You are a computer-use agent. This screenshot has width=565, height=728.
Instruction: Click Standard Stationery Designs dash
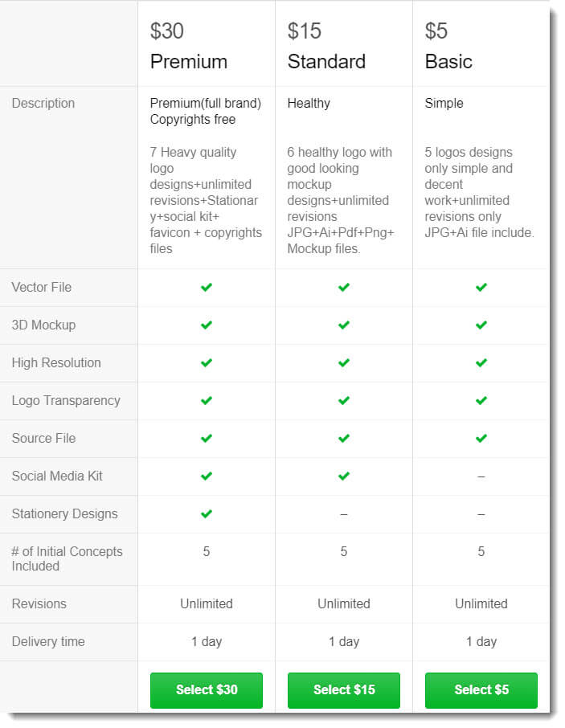(x=344, y=514)
